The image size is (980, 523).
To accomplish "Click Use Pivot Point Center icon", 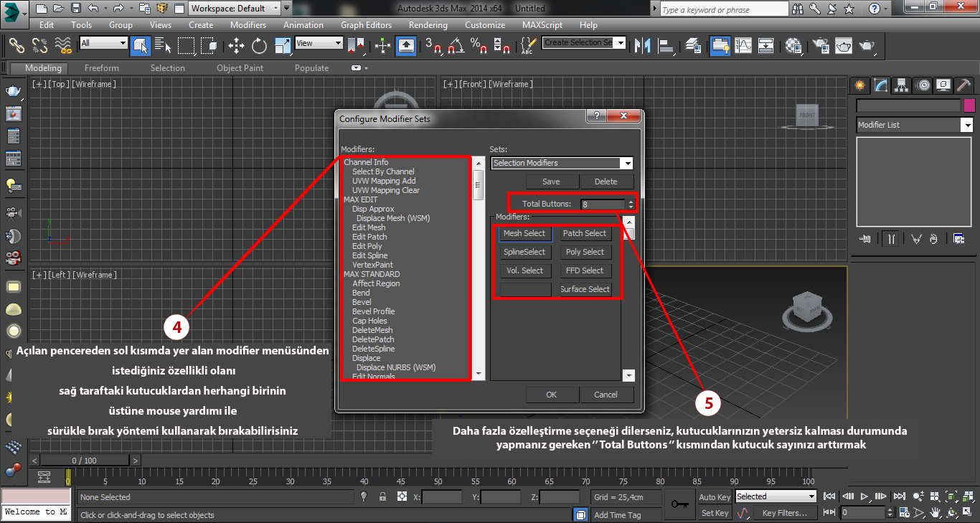I will [356, 45].
